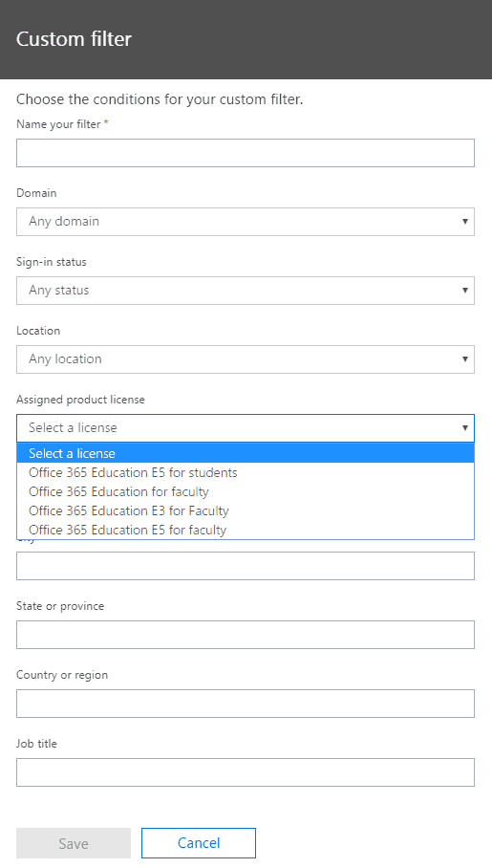Select the Any domain combo box
Screen dimensions: 492x868
[246, 222]
